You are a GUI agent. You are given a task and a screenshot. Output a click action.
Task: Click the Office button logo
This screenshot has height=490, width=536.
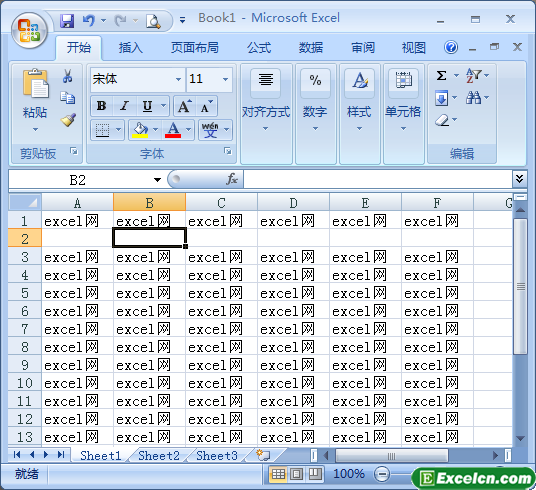tap(29, 30)
